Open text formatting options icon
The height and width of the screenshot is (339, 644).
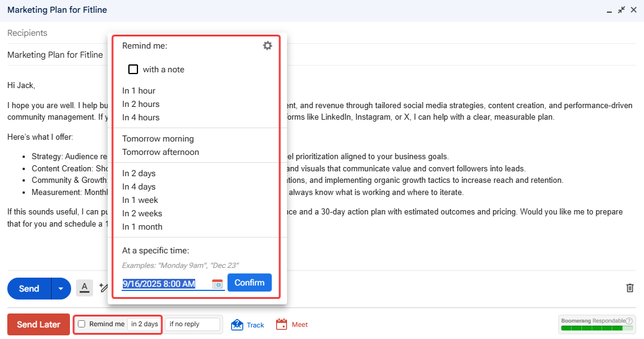pyautogui.click(x=85, y=288)
